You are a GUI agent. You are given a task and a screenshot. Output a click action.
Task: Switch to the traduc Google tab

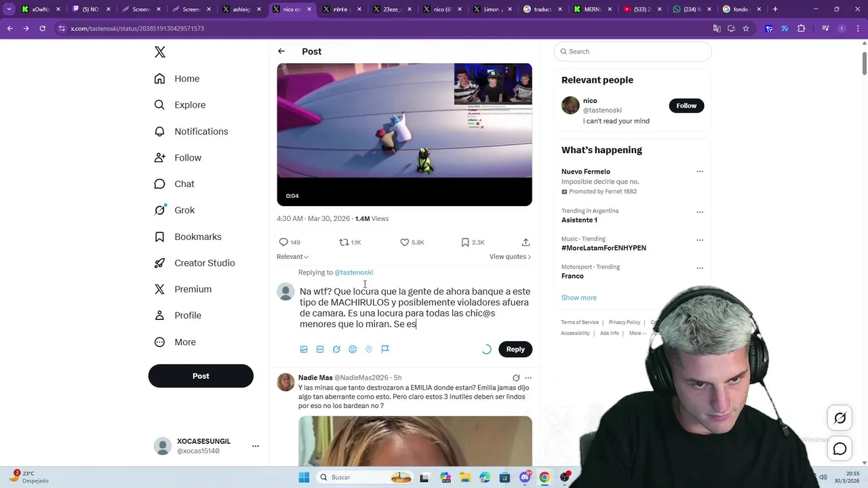click(x=543, y=9)
